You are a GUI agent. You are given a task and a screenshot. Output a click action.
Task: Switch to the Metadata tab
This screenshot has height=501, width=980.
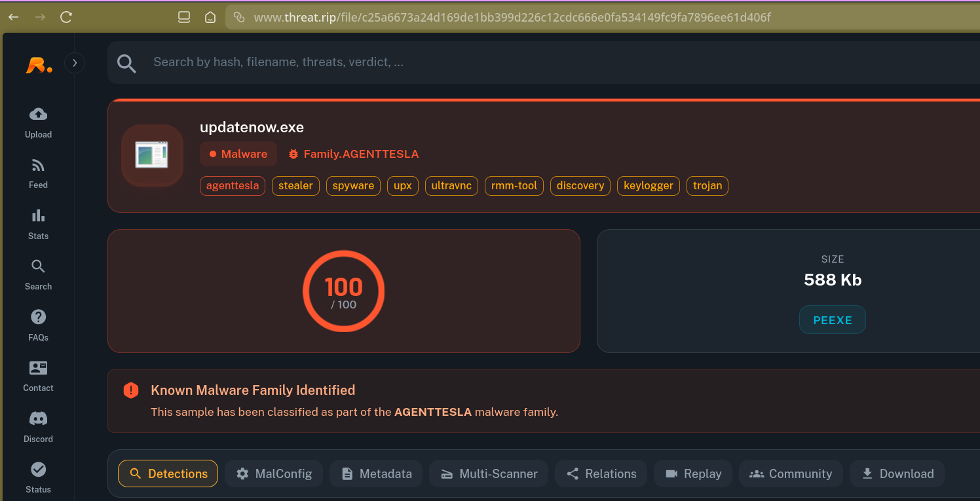click(x=375, y=473)
